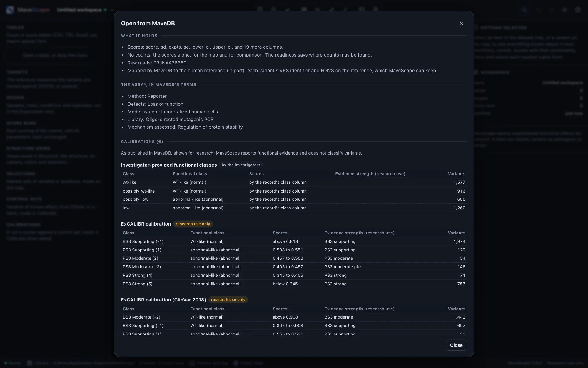Select the 'possibly_wt-like' class cell
Image resolution: width=588 pixels, height=368 pixels.
(x=138, y=191)
